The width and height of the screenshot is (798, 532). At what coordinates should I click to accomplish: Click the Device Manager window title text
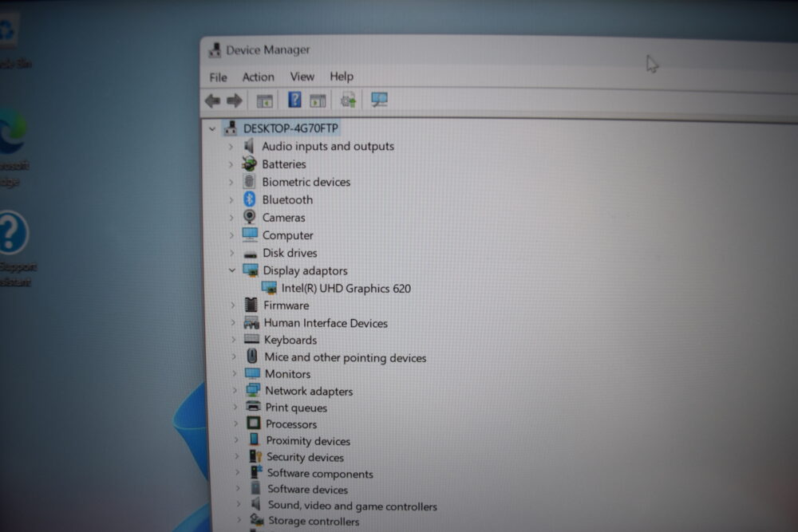click(x=267, y=49)
